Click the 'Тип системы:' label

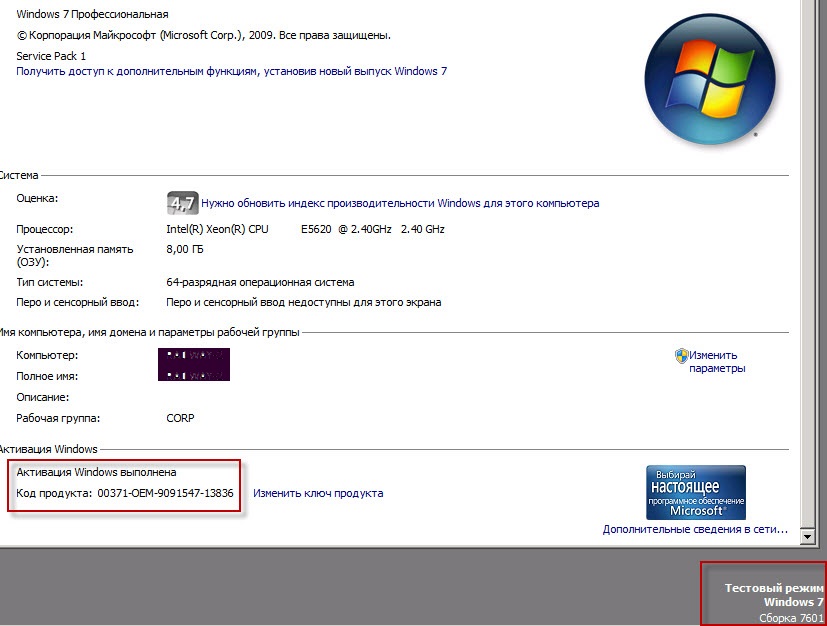tap(50, 282)
